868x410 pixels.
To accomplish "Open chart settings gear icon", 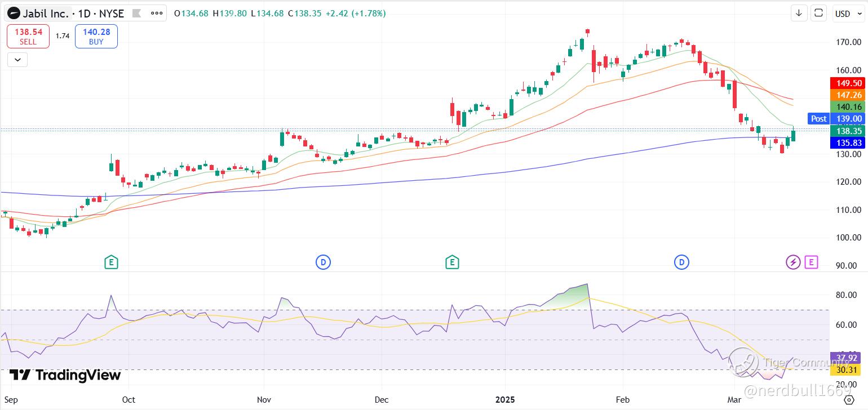I will [849, 400].
